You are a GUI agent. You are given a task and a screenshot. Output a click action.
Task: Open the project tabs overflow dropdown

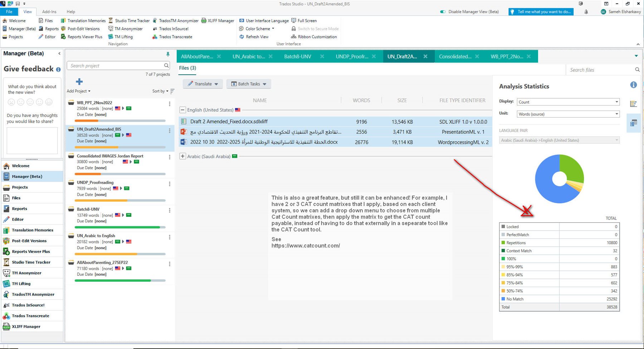tap(636, 56)
